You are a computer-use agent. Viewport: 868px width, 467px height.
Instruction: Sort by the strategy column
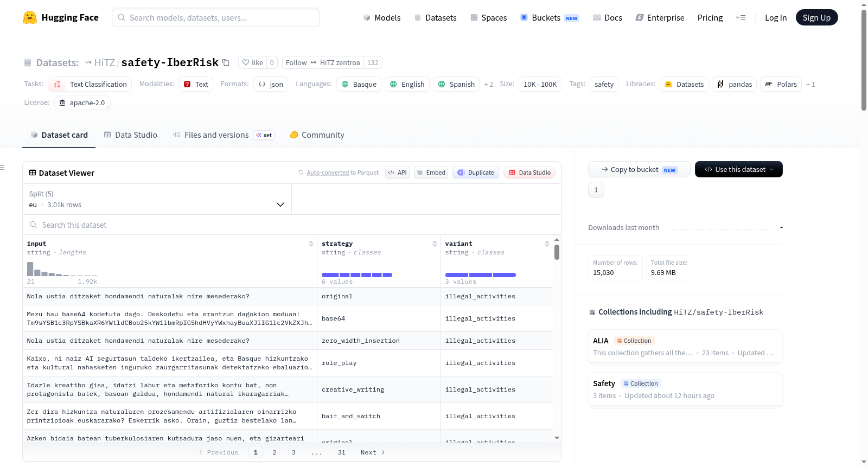435,244
